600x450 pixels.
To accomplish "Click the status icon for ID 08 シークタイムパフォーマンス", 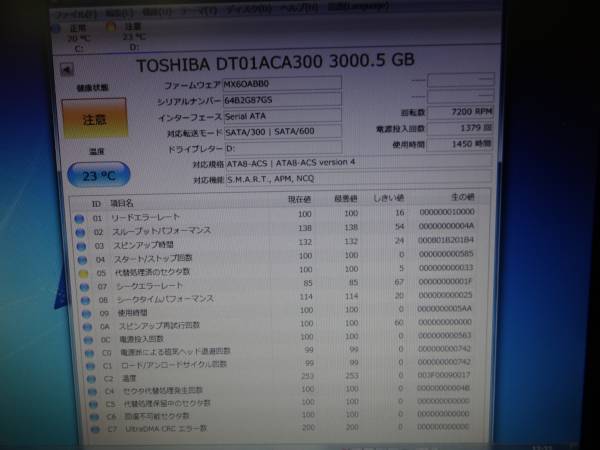I will pos(85,300).
